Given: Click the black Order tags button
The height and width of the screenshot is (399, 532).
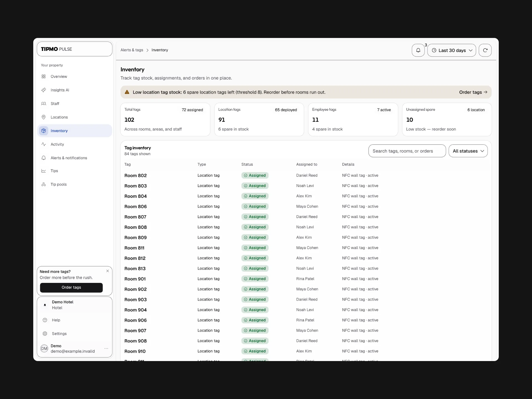Looking at the screenshot, I should pos(71,288).
